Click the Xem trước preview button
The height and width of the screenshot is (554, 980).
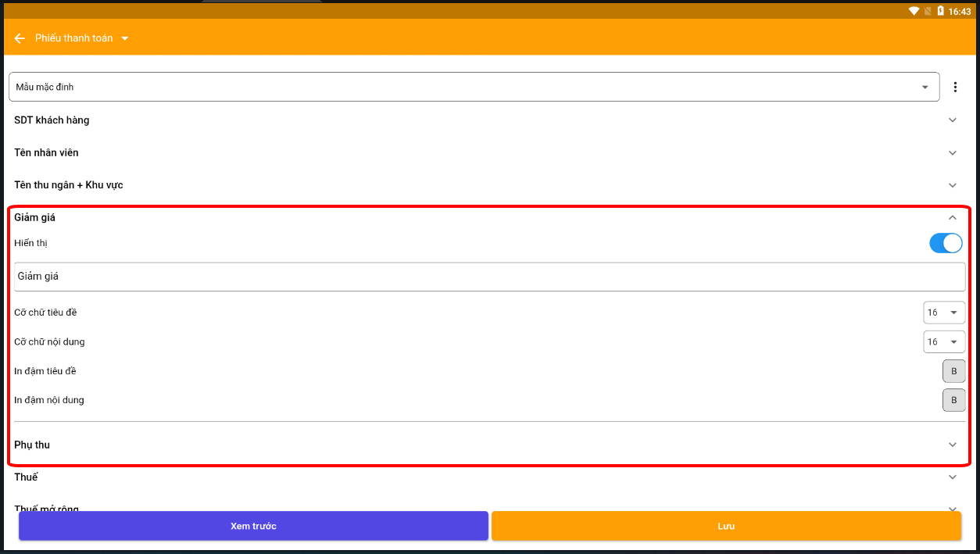(253, 526)
